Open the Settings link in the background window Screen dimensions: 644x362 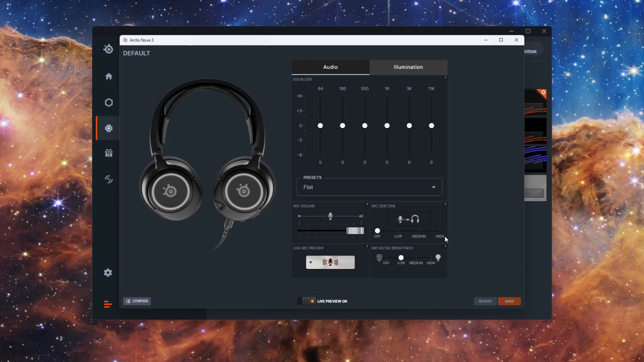click(x=530, y=51)
